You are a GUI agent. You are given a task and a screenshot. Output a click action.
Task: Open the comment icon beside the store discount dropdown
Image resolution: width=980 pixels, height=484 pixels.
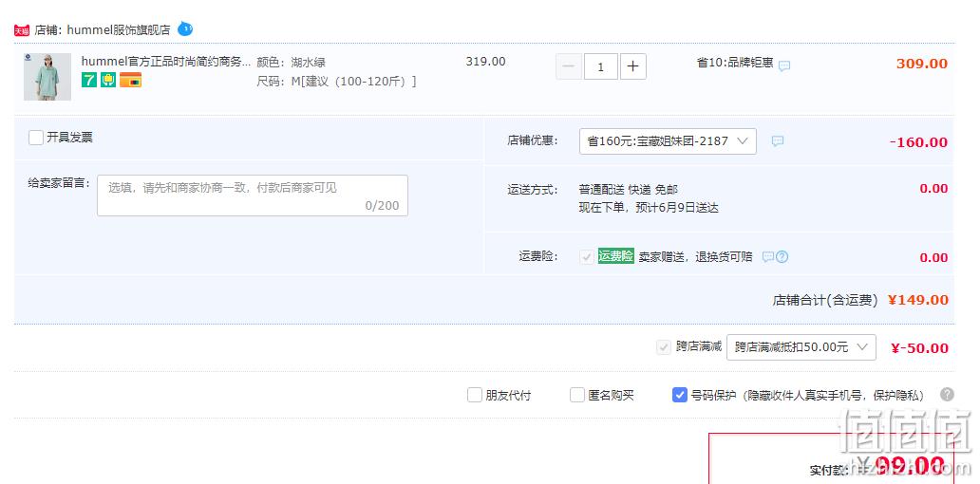pos(778,141)
